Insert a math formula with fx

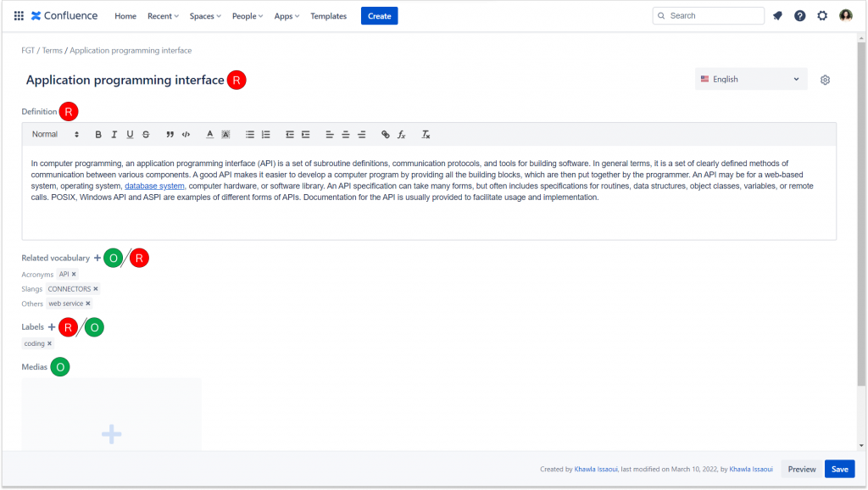tap(400, 134)
